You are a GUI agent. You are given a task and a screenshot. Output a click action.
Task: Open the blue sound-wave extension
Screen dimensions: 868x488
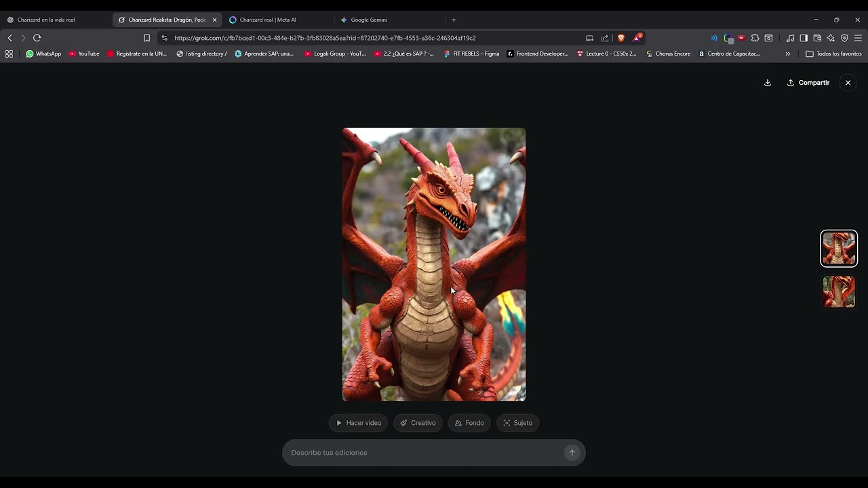tap(714, 38)
